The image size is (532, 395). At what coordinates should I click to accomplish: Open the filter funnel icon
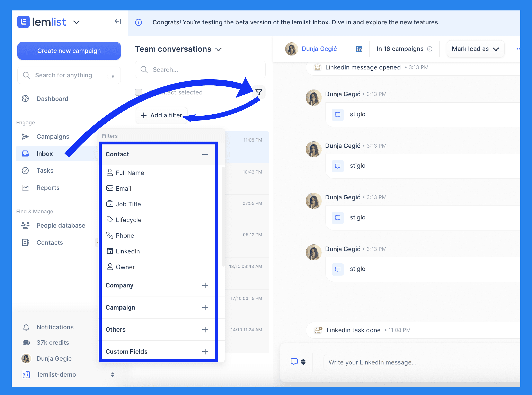(x=259, y=92)
